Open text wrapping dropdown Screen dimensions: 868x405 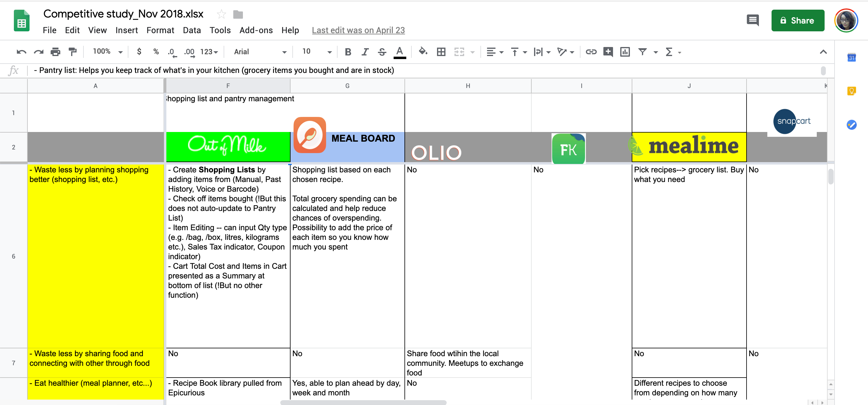pos(542,52)
